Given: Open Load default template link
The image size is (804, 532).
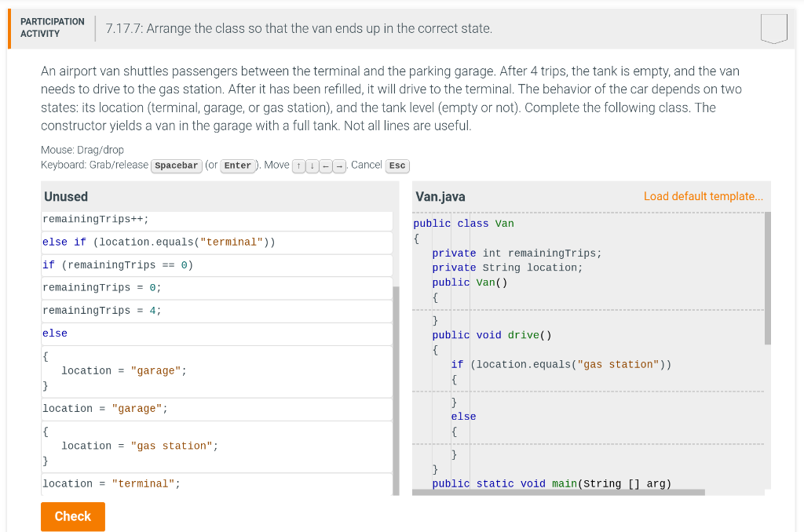Looking at the screenshot, I should click(x=703, y=196).
